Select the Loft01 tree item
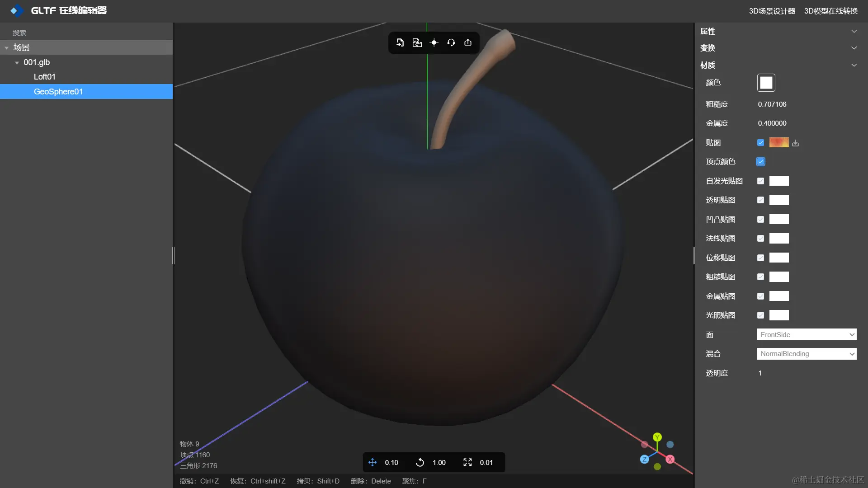Screen dimensions: 868x488 45,77
